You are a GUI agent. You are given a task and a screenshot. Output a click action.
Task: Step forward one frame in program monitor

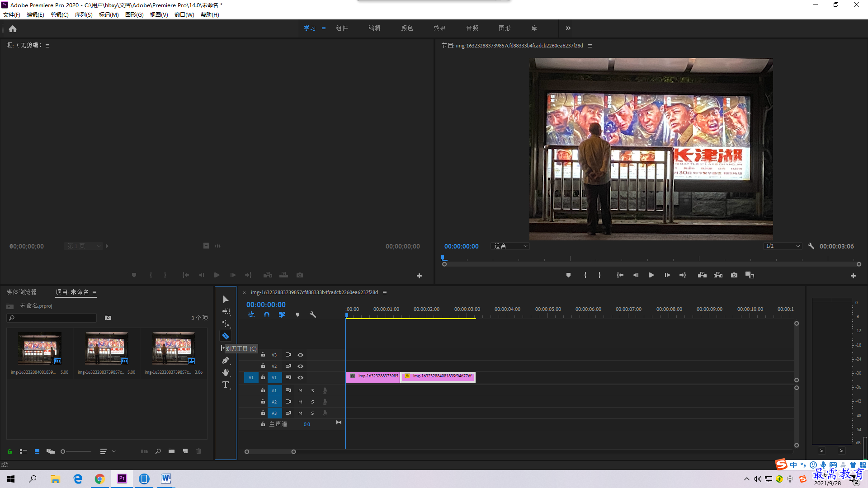[667, 275]
